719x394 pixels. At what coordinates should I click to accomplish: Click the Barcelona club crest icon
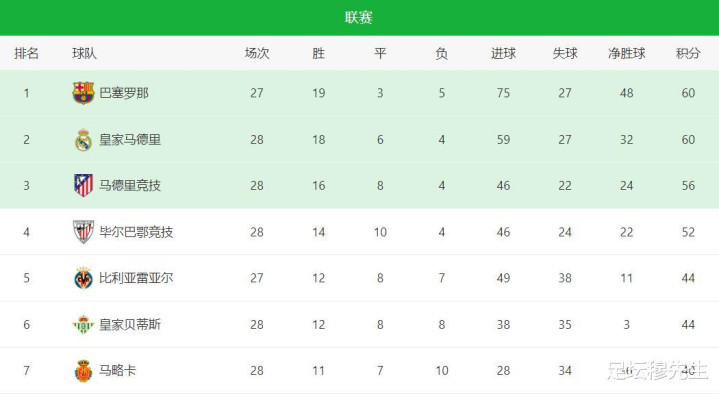pyautogui.click(x=83, y=93)
